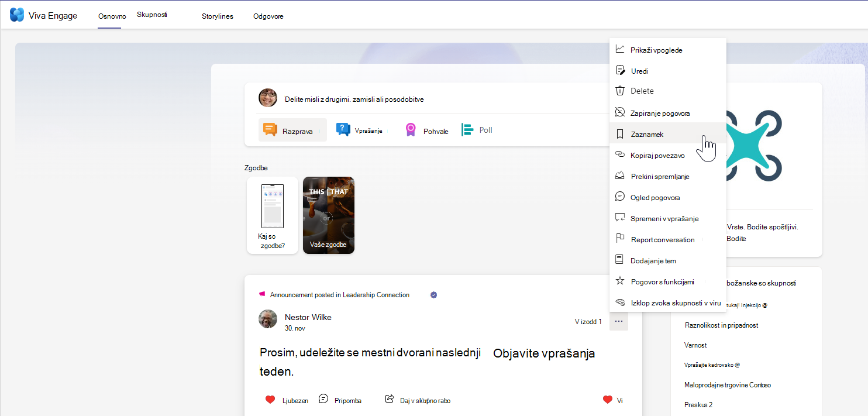The image size is (868, 416).
Task: Click the trash can icon
Action: tap(621, 91)
